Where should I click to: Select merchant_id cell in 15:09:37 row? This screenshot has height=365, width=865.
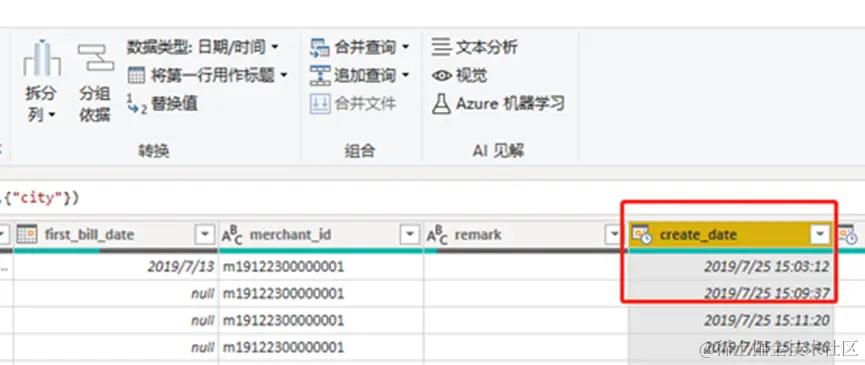(321, 293)
